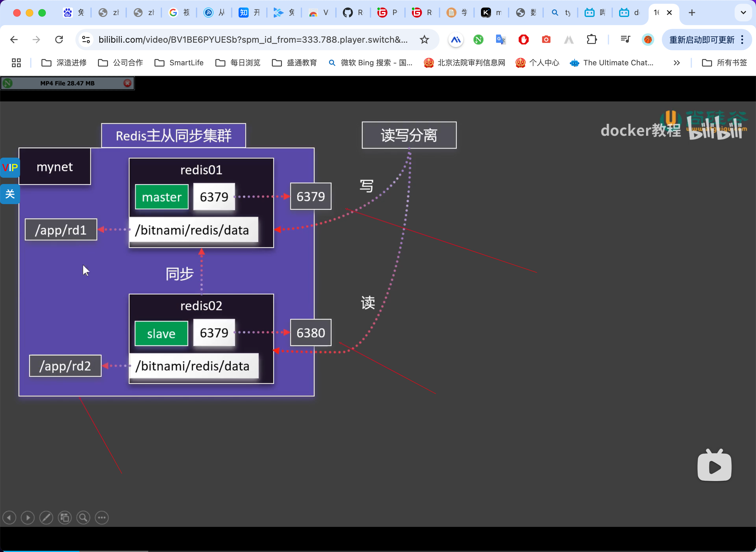Bookmark this page with the star

tap(424, 40)
